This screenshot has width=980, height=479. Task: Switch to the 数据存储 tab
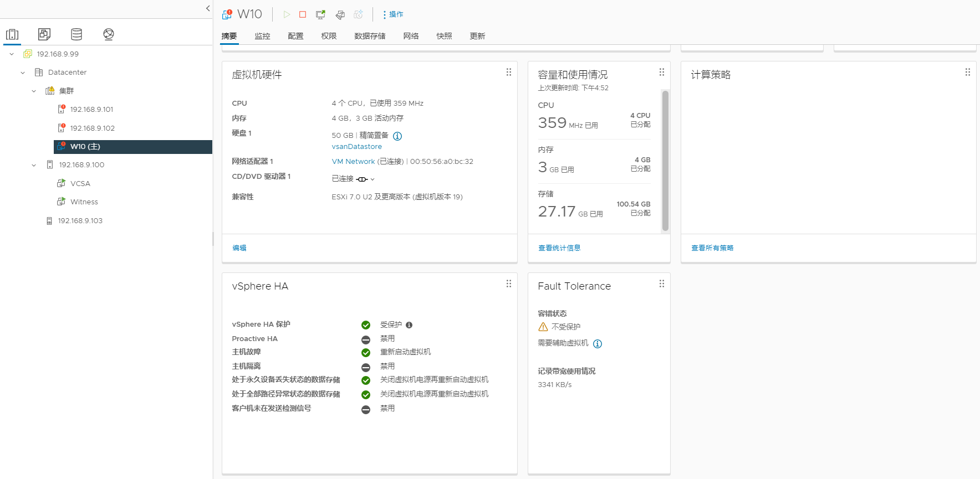[370, 36]
